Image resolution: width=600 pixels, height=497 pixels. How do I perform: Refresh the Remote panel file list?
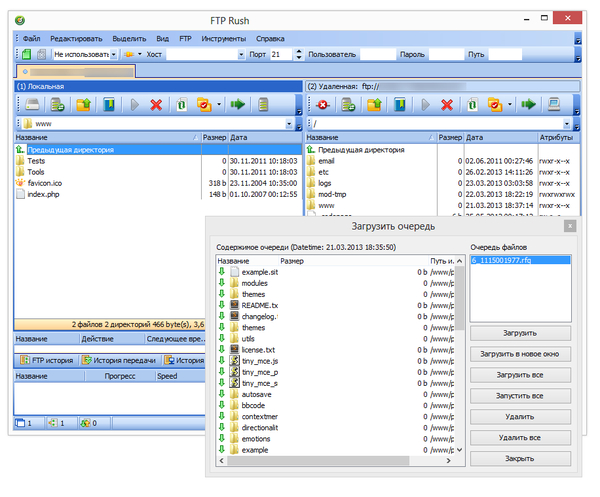click(x=473, y=104)
